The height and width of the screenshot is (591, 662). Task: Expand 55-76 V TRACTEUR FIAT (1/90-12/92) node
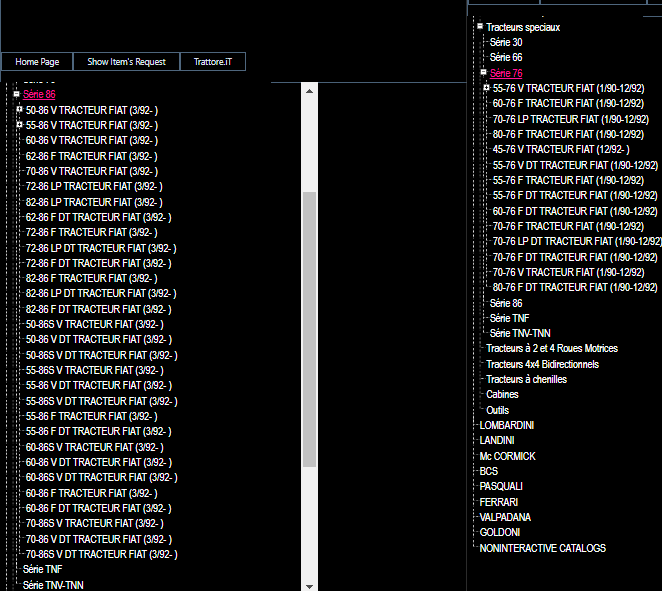click(x=486, y=87)
